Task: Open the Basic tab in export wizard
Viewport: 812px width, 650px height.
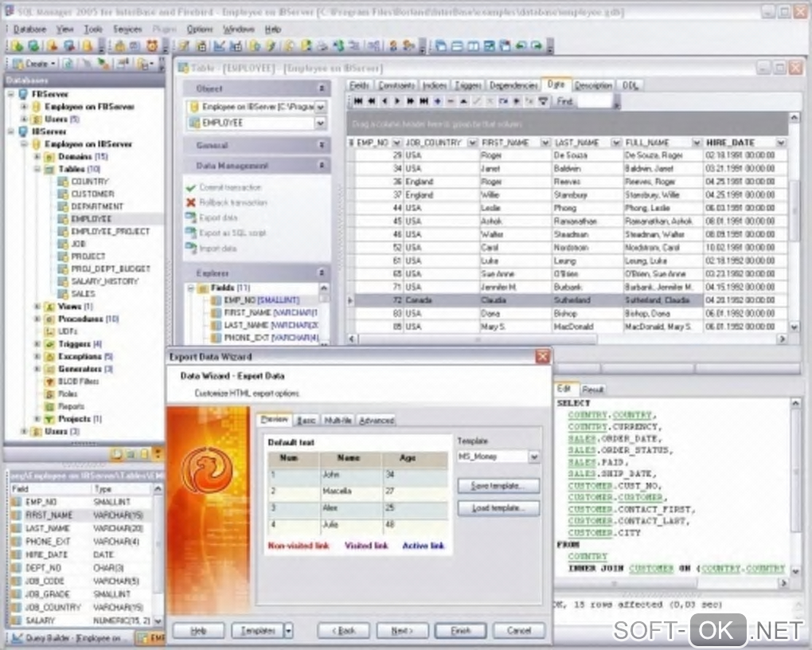Action: point(306,421)
